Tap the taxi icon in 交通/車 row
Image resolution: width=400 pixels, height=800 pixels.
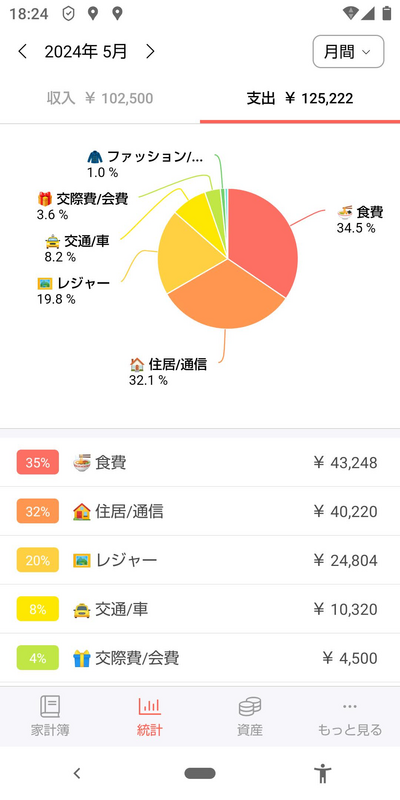pos(82,609)
